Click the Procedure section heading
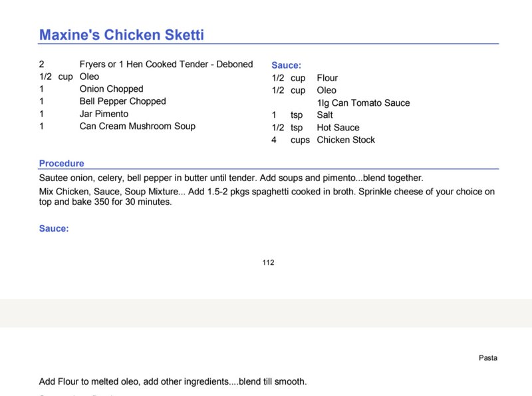This screenshot has width=532, height=396. coord(61,163)
